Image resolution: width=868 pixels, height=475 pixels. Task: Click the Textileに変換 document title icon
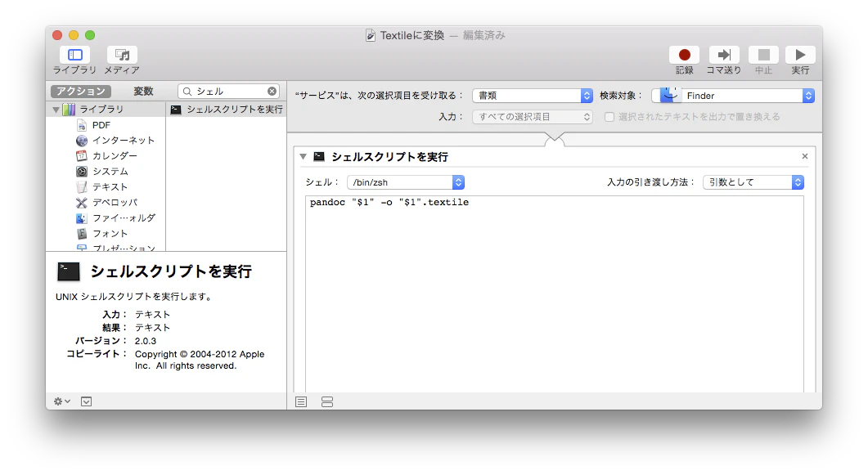click(371, 35)
